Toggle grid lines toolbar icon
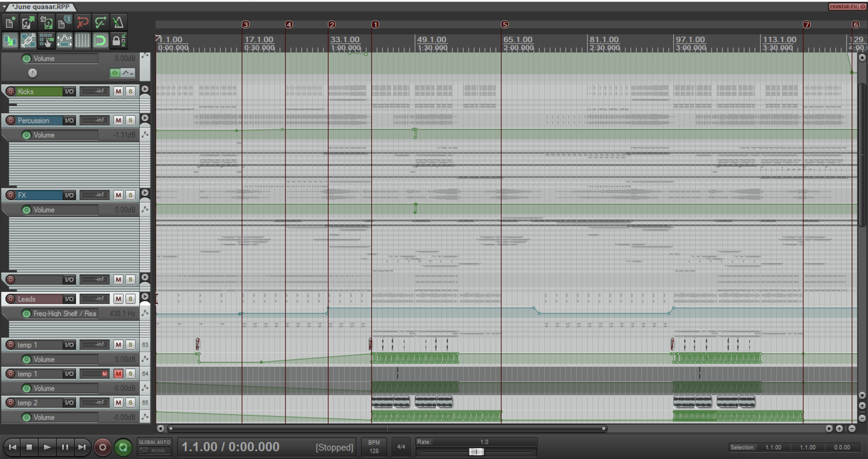Screen dimensions: 868x459 (x=82, y=41)
